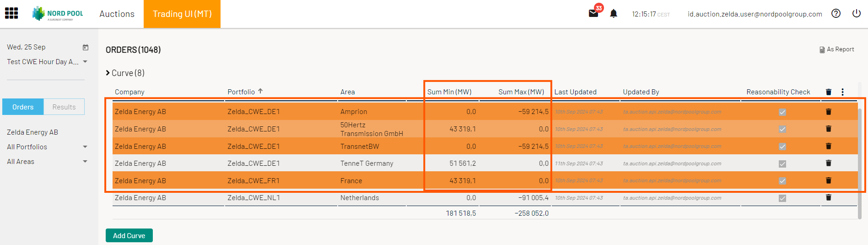The width and height of the screenshot is (868, 245).
Task: Click Zelda Energy AB in sidebar
Action: (32, 132)
